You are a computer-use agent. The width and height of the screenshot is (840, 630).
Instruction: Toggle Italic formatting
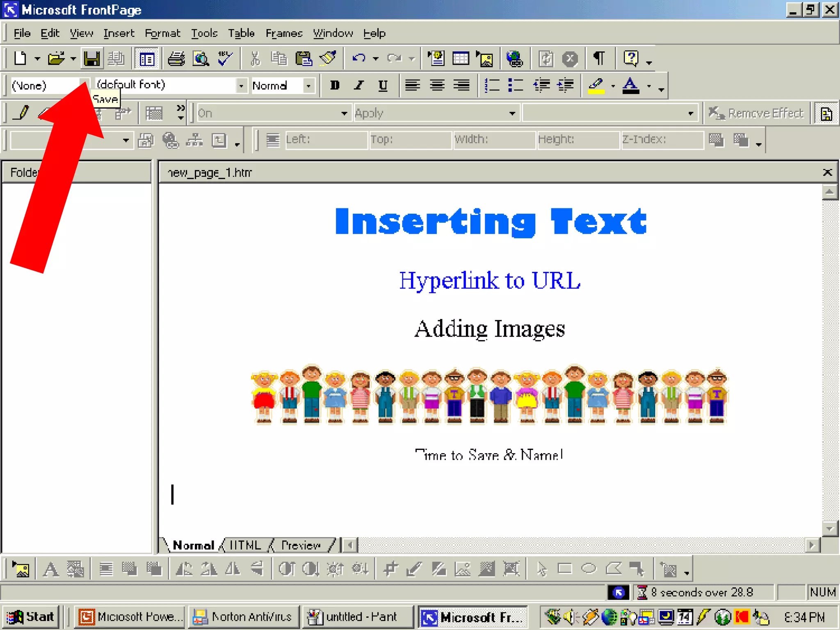[x=359, y=85]
